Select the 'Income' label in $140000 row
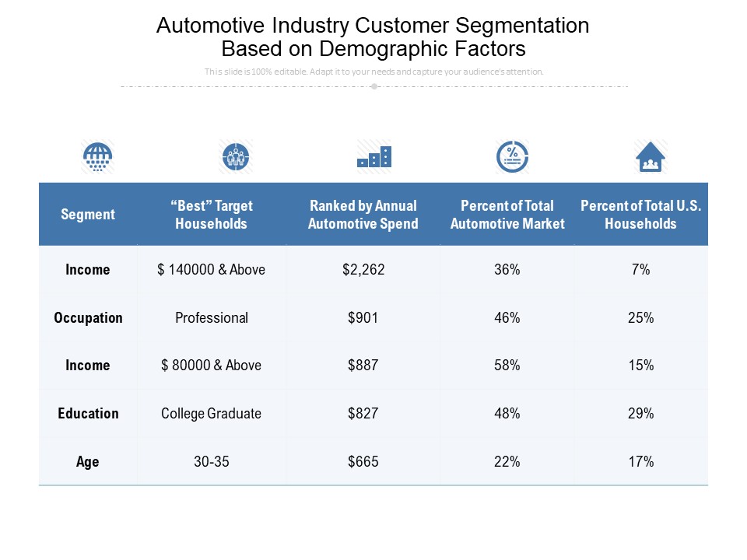Viewport: 747px width, 560px height. (x=88, y=270)
